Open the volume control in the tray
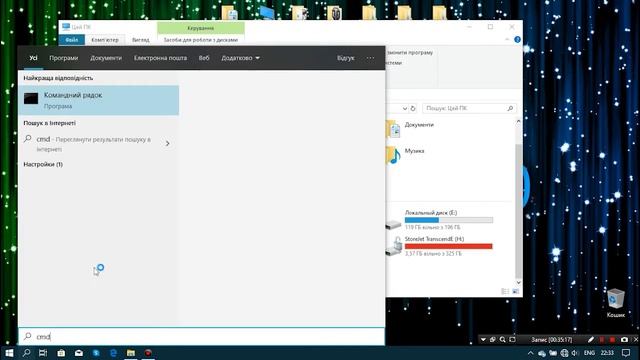The width and height of the screenshot is (640, 360). tap(575, 353)
